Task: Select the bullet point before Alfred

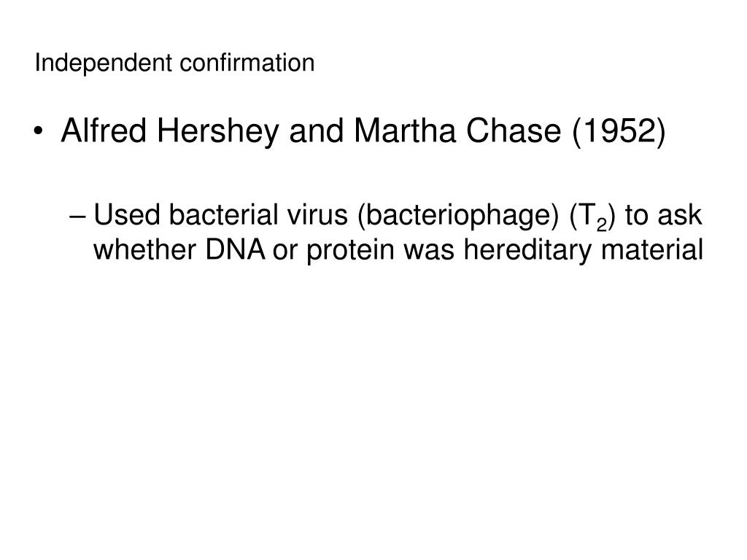Action: (39, 131)
